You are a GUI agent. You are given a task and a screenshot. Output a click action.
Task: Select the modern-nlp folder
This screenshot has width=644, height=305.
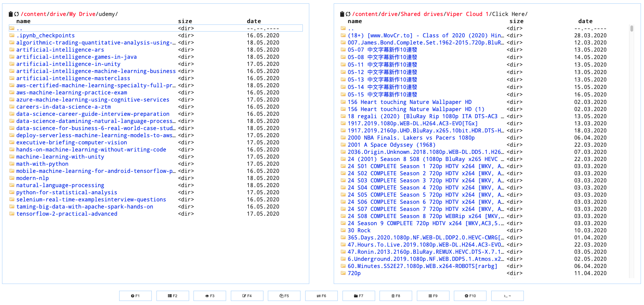33,178
